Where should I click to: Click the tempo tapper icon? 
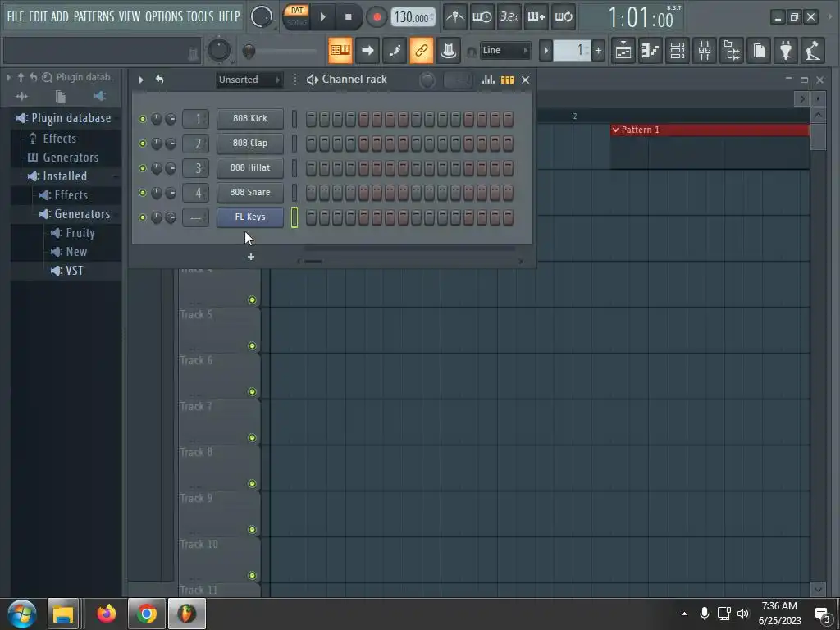(x=813, y=50)
